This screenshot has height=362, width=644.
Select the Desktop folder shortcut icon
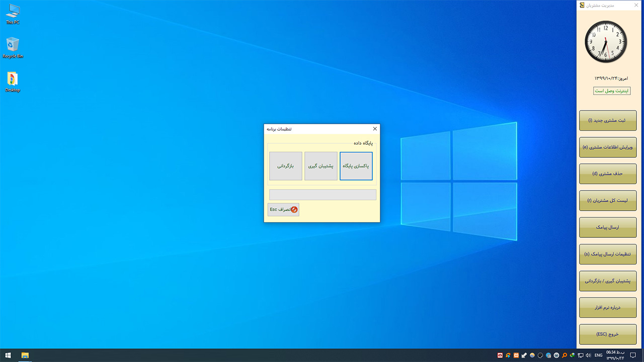13,82
